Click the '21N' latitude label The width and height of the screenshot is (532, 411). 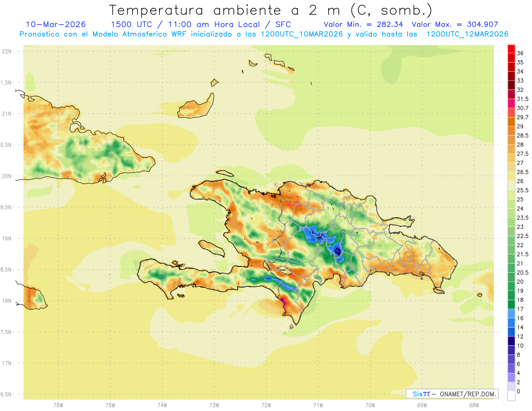[7, 114]
